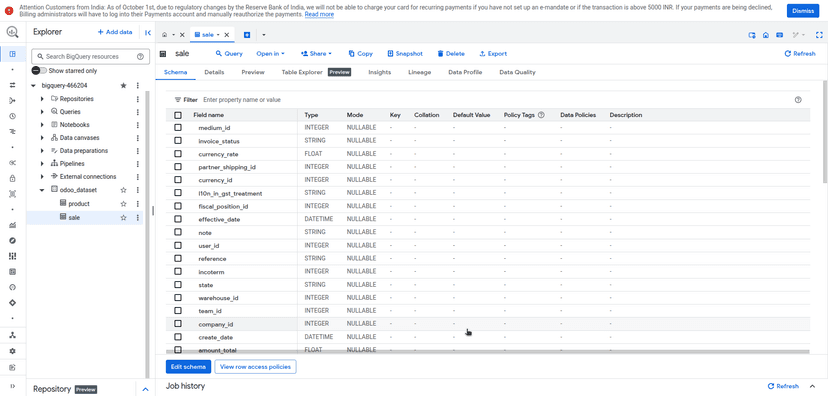
Task: Open the help icon right of the filter bar
Action: click(x=798, y=100)
